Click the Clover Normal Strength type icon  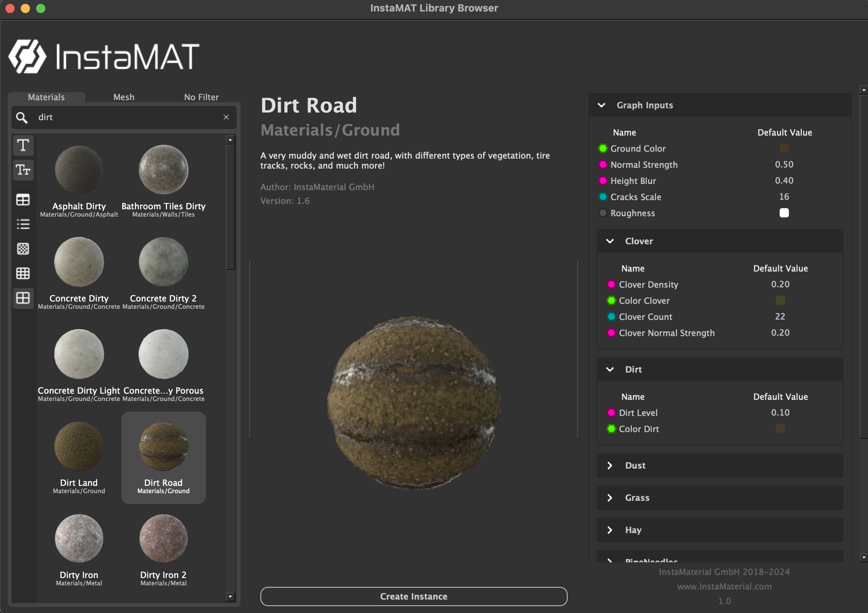tap(611, 333)
